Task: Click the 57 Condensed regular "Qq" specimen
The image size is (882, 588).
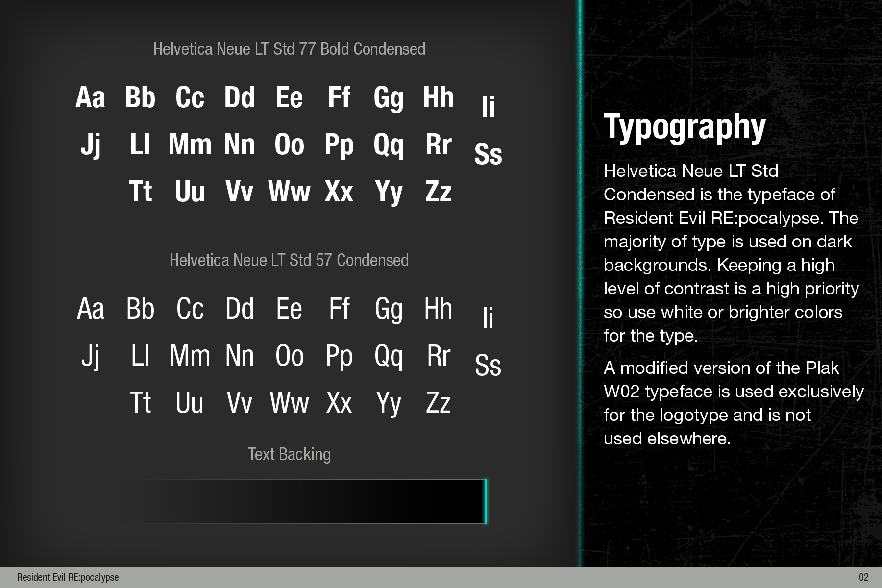Action: click(x=389, y=357)
